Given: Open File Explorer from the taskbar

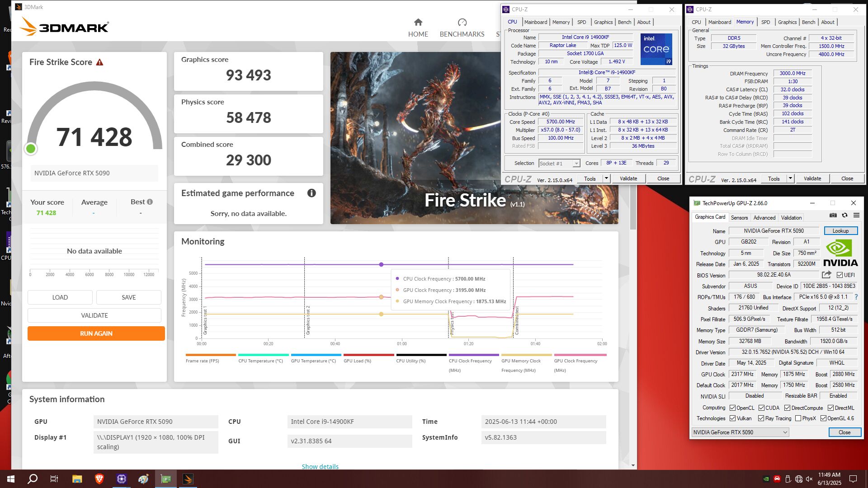Looking at the screenshot, I should tap(77, 479).
